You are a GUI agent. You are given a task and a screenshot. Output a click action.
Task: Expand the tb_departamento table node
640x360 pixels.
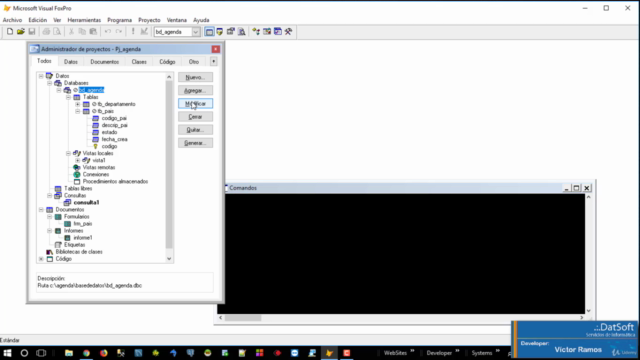coord(78,104)
